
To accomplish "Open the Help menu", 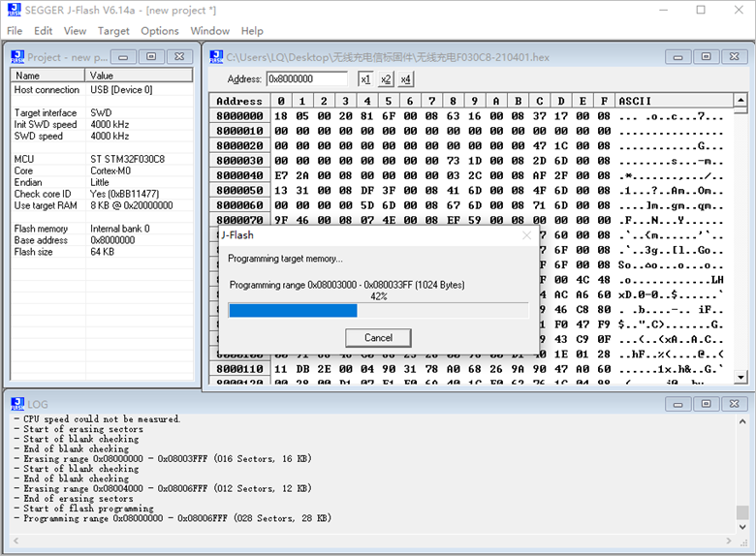I will click(252, 31).
